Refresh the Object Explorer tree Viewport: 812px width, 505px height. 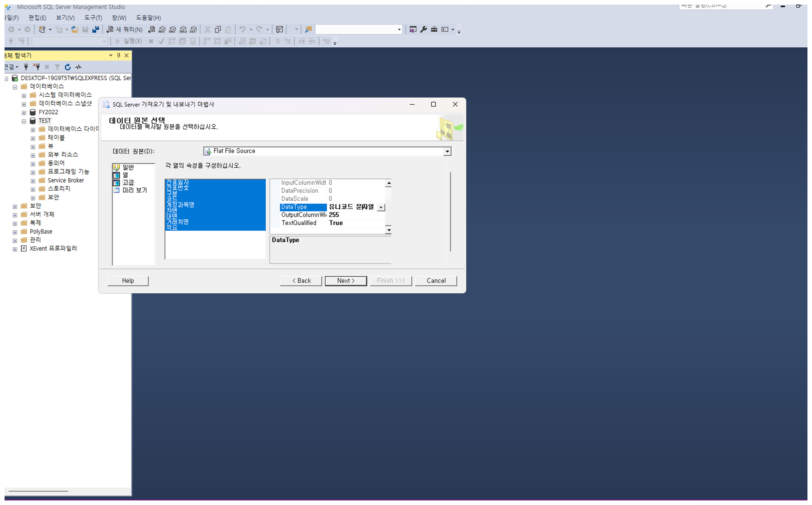click(68, 67)
